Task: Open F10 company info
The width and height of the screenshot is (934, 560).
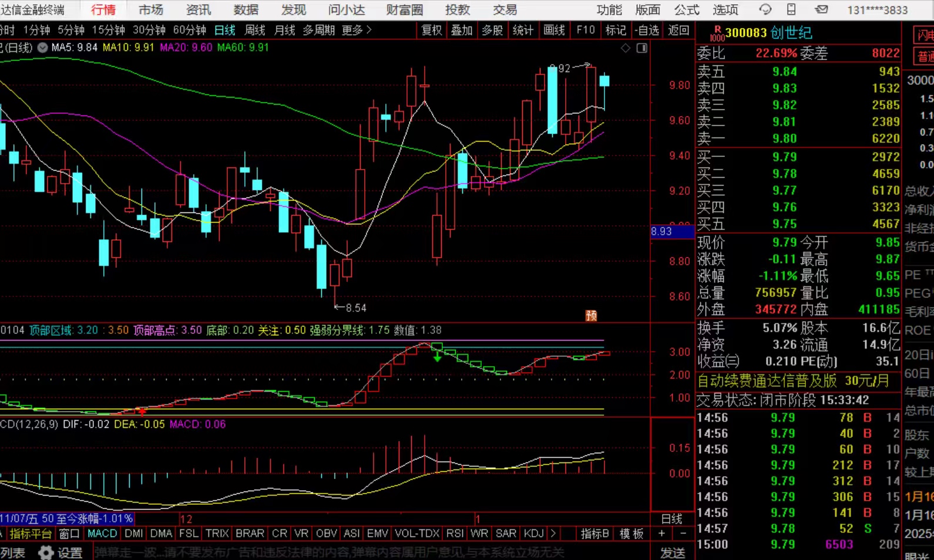Action: click(x=586, y=30)
